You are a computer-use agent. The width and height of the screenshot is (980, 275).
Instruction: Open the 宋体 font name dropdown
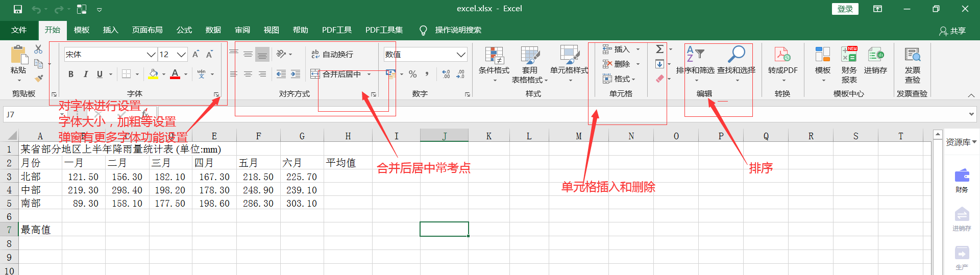[x=151, y=54]
